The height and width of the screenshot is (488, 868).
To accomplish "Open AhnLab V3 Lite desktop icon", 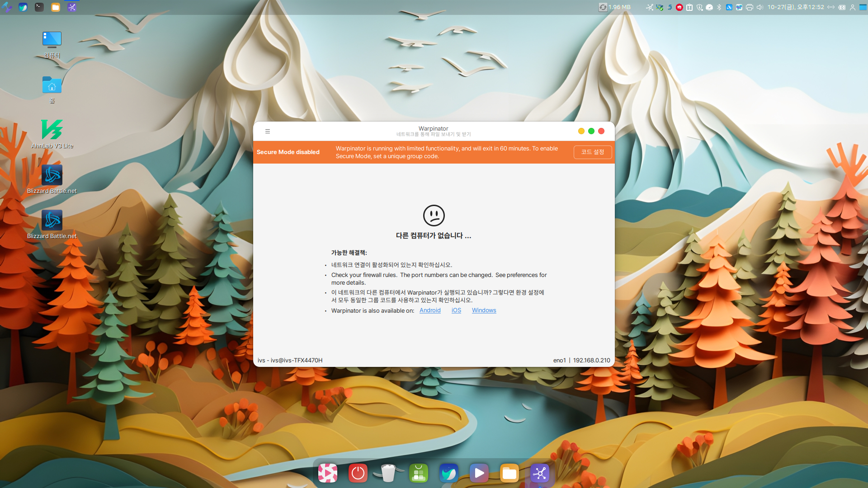I will click(x=52, y=130).
